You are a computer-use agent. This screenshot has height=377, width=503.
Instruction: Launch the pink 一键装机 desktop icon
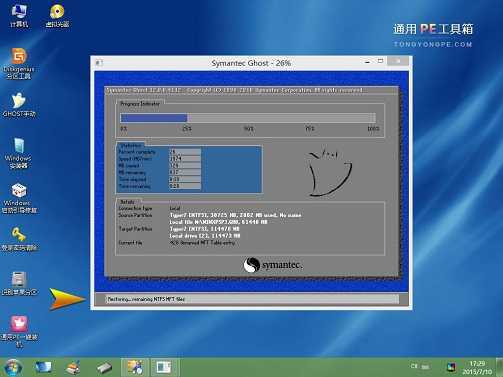point(19,331)
